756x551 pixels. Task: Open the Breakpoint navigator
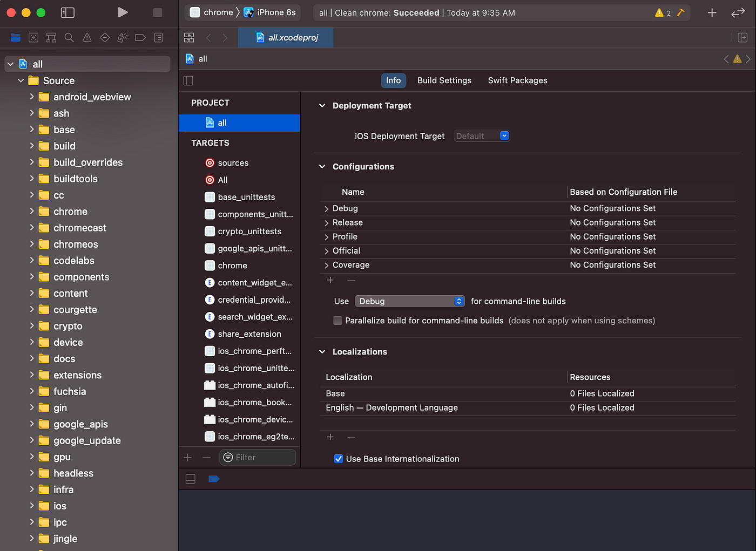pyautogui.click(x=140, y=37)
